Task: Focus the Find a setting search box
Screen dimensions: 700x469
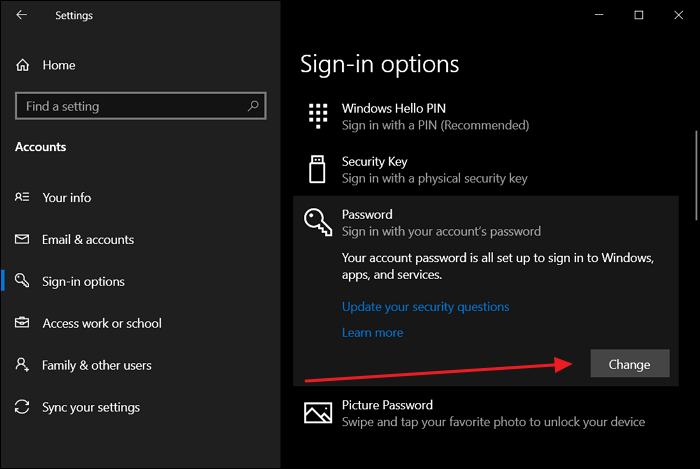Action: coord(141,106)
